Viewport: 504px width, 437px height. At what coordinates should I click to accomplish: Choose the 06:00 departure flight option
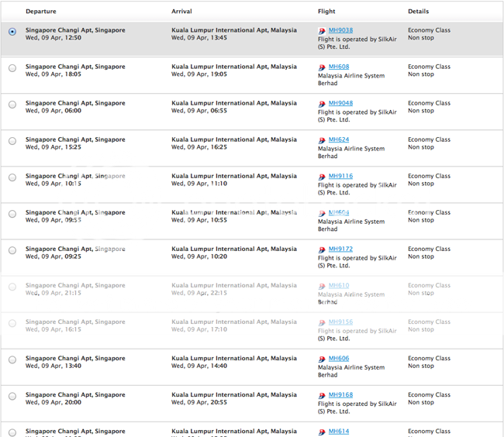coord(12,105)
